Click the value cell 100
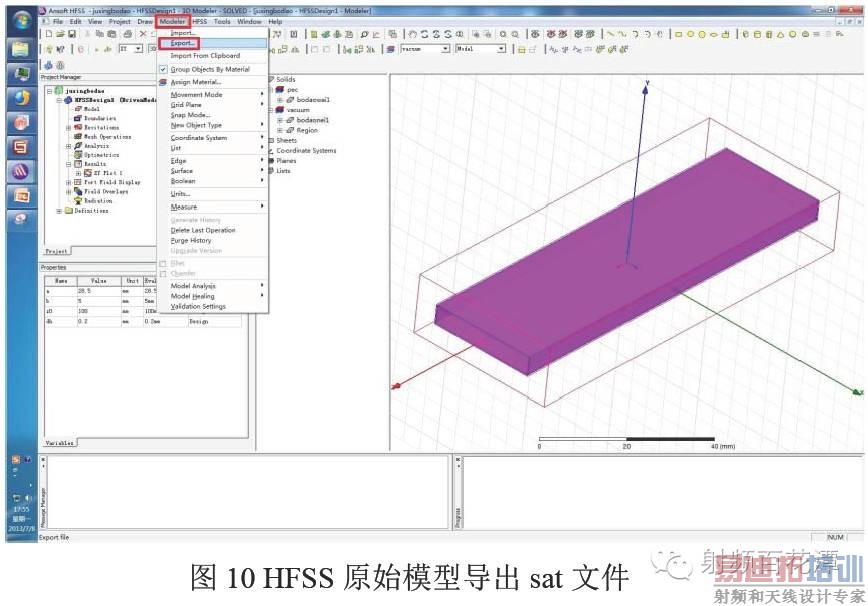Screen dimensions: 868x606 (99, 311)
